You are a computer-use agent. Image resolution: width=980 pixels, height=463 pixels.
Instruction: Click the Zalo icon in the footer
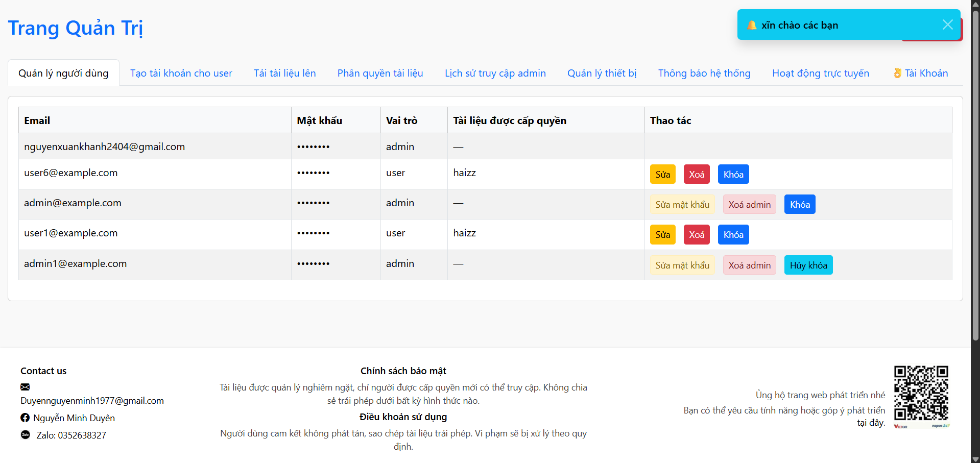coord(26,435)
